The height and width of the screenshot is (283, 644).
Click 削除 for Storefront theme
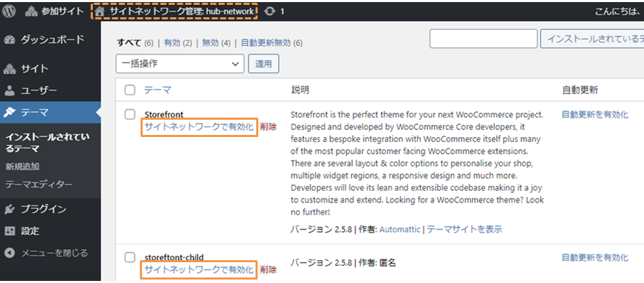268,127
